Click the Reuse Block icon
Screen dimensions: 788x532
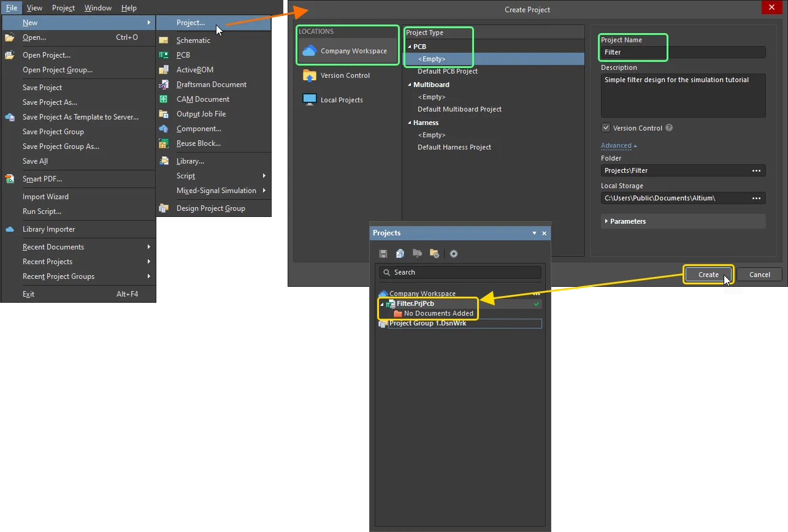[x=164, y=143]
